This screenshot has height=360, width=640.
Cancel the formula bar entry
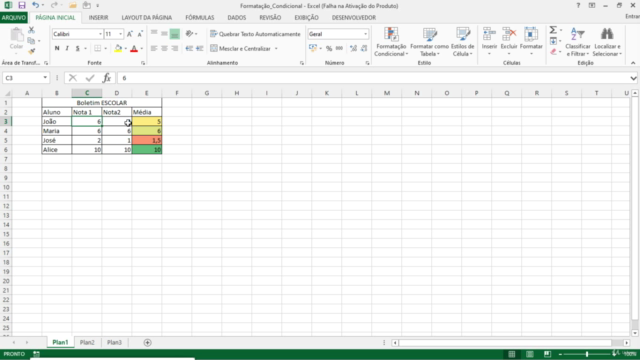coord(73,78)
